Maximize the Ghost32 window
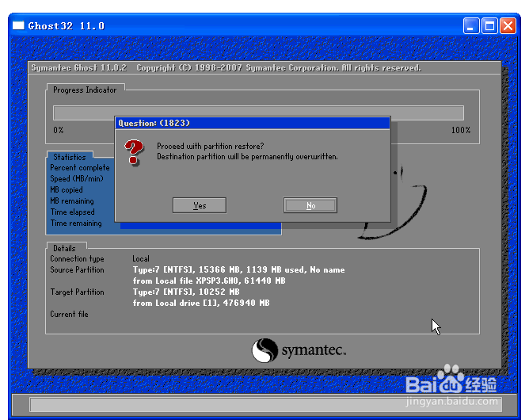This screenshot has width=529, height=420. click(489, 26)
